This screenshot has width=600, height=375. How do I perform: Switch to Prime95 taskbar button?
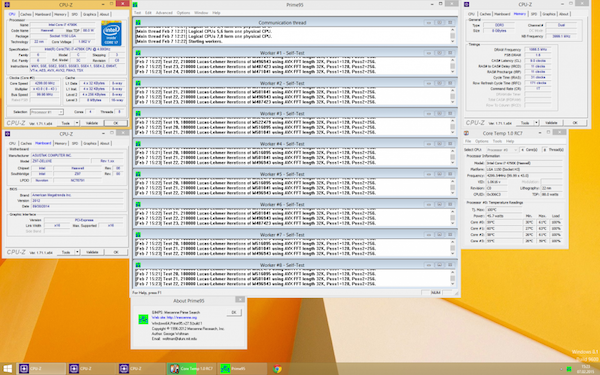242,368
